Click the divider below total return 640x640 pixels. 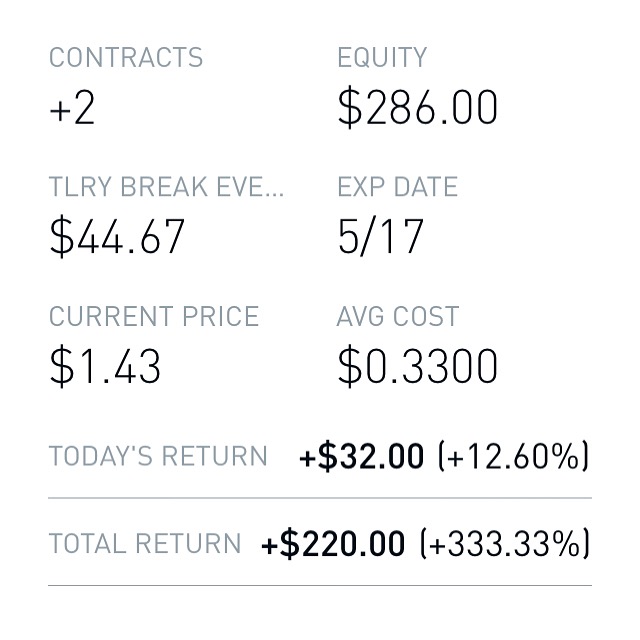320,585
